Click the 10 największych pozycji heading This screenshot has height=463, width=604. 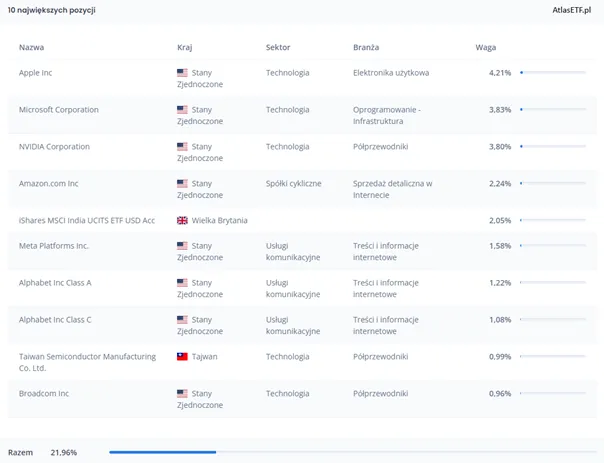[51, 10]
